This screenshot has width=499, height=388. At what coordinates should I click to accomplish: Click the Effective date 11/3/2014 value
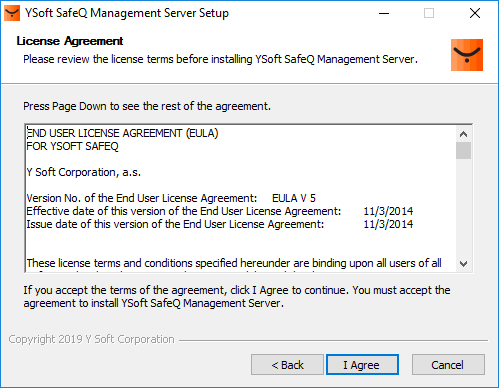click(x=388, y=211)
